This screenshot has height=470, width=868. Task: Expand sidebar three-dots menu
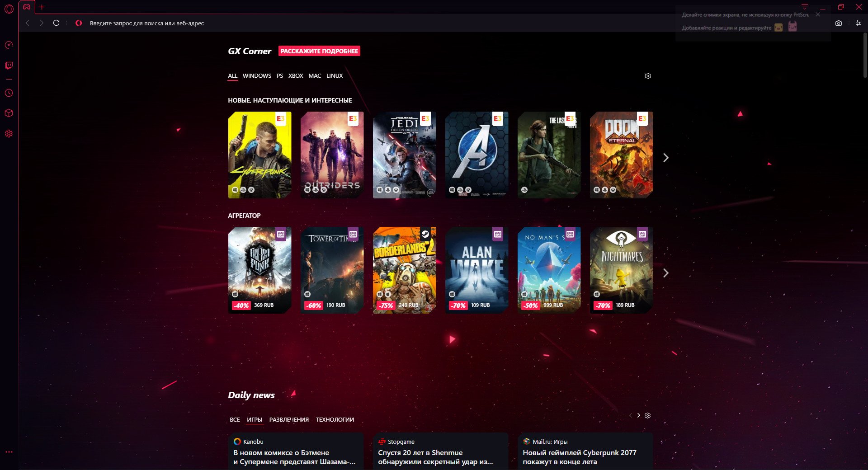9,452
